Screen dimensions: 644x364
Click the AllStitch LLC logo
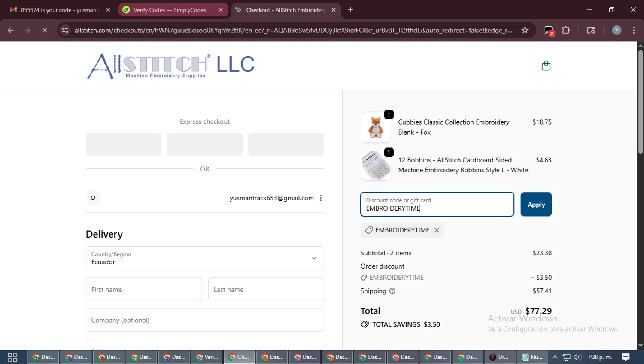click(x=170, y=66)
